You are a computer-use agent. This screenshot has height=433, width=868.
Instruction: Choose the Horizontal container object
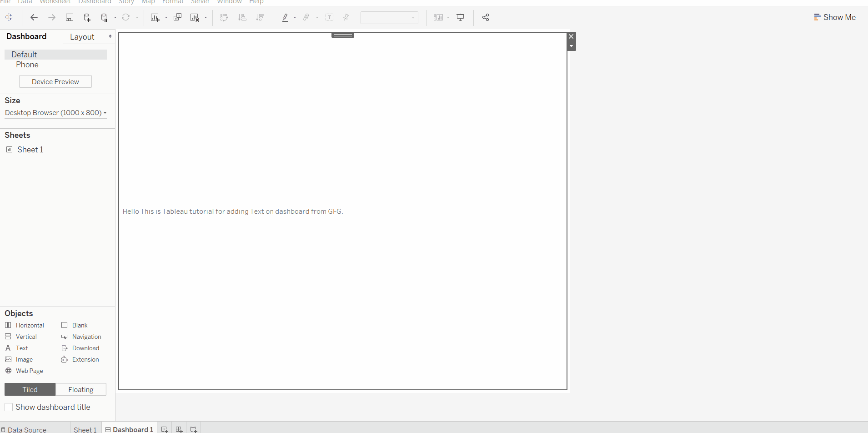25,325
